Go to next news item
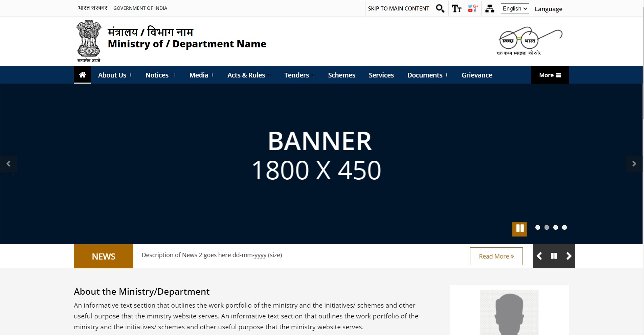This screenshot has width=644, height=335. pos(569,256)
